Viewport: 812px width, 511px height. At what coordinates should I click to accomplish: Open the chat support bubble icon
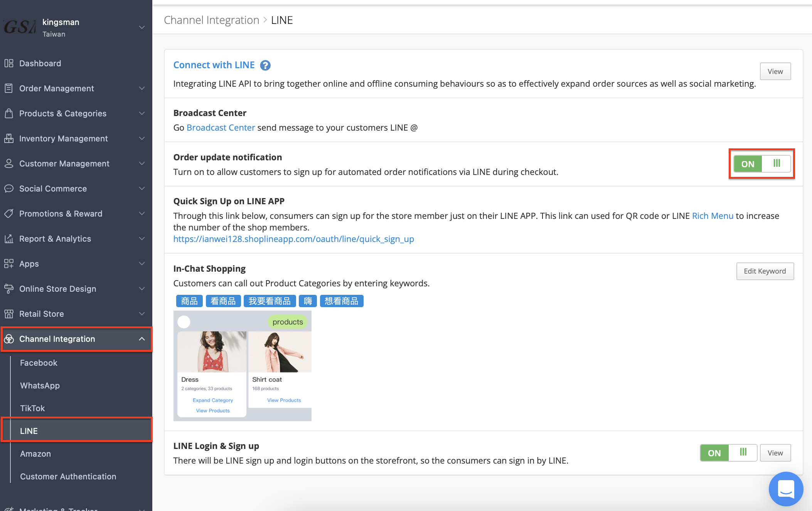[785, 489]
